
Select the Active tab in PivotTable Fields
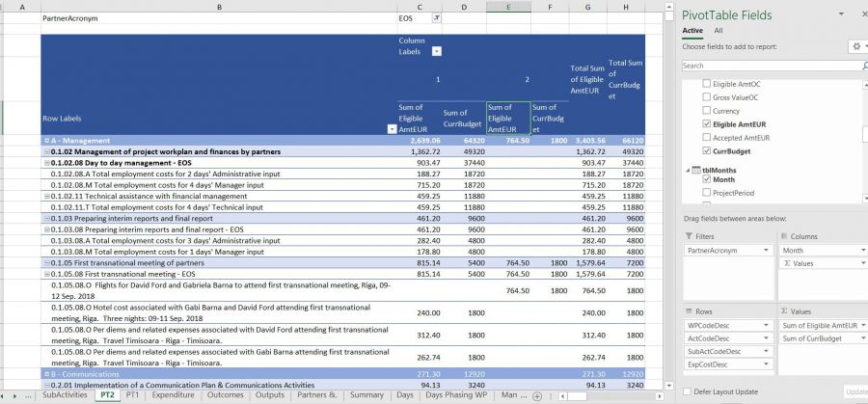(692, 31)
